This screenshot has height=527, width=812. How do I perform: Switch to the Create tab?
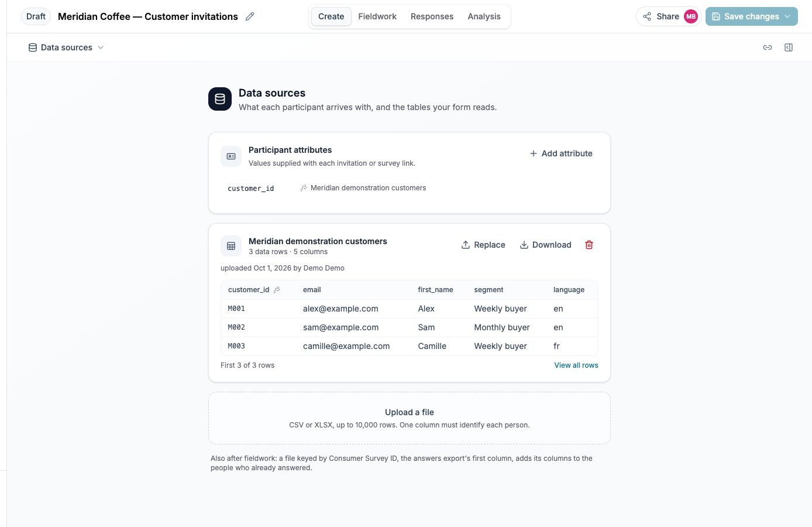tap(331, 16)
